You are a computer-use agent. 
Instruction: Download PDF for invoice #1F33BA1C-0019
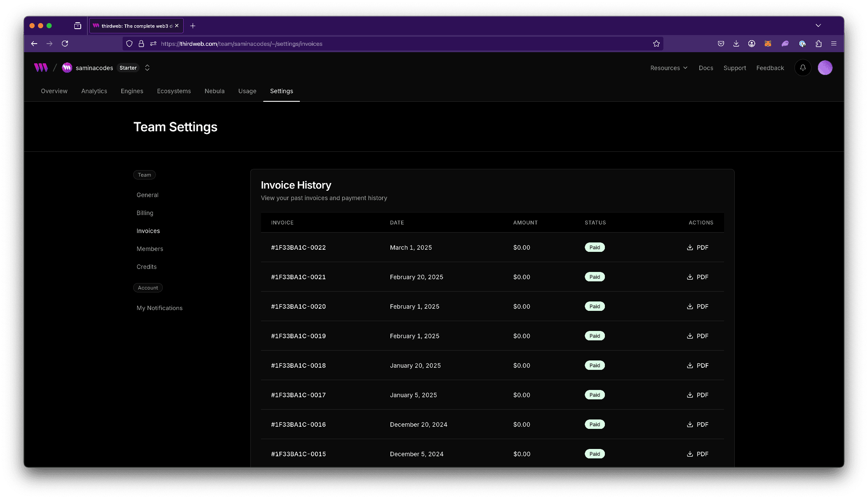tap(698, 336)
